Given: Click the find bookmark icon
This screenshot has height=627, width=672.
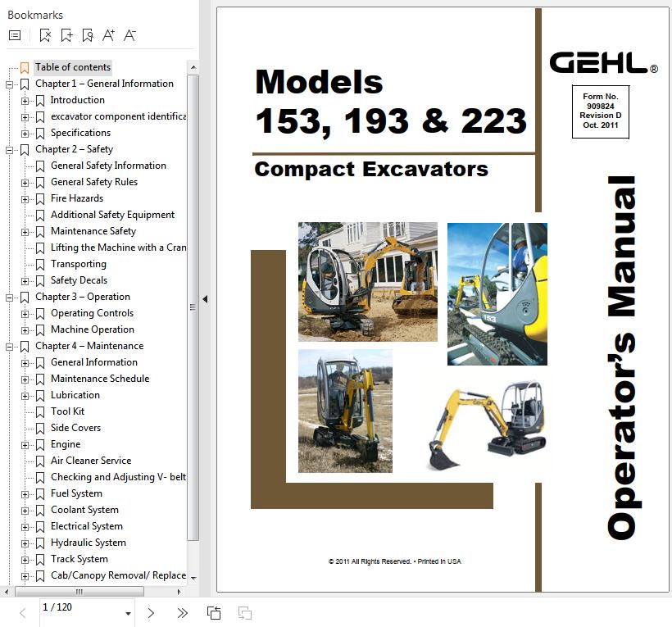Looking at the screenshot, I should pos(88,35).
